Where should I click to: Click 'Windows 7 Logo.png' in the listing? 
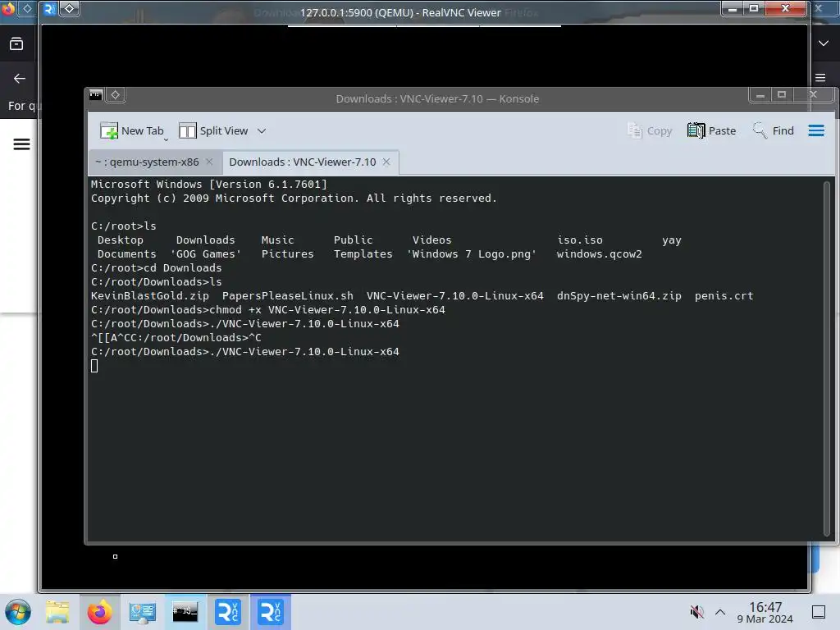point(472,254)
